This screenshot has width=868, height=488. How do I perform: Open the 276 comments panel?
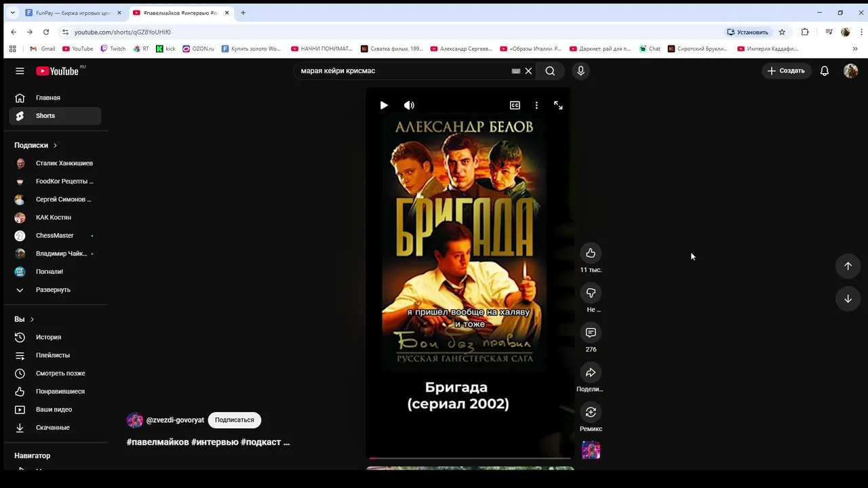tap(591, 333)
